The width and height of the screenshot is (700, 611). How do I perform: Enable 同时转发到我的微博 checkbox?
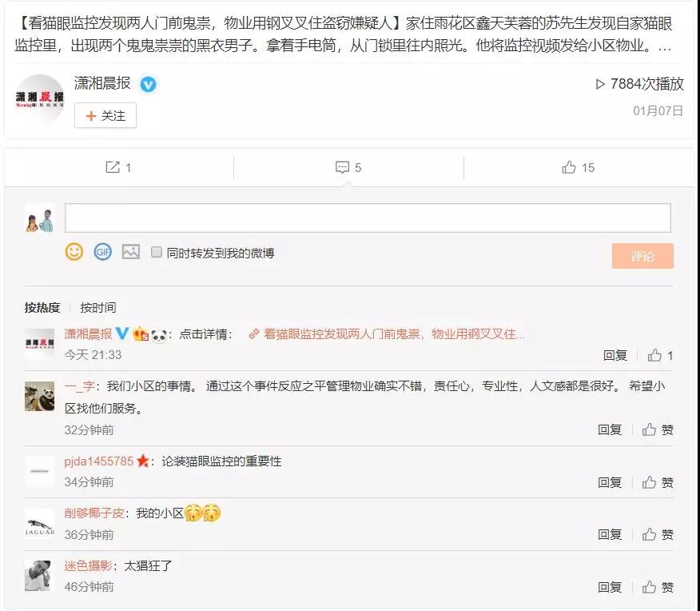157,253
